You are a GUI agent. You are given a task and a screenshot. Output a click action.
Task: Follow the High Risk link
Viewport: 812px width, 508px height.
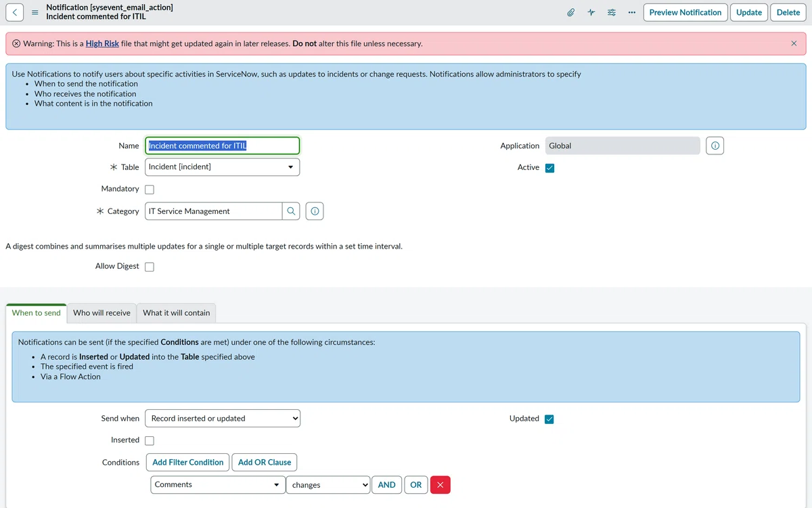[102, 43]
